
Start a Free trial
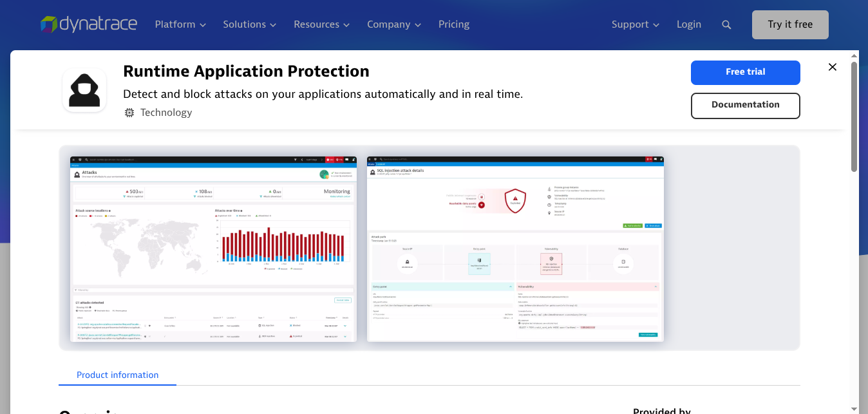[745, 72]
